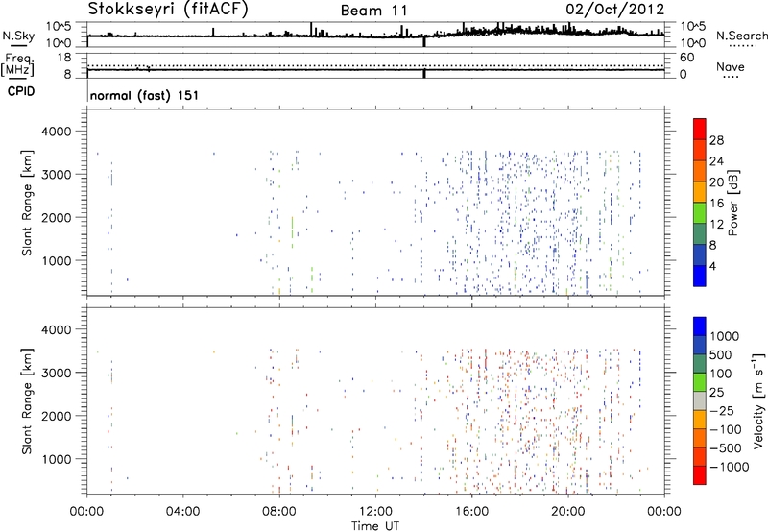
Task: Click the '3000' tick label of the velocity panel
Action: pos(56,373)
